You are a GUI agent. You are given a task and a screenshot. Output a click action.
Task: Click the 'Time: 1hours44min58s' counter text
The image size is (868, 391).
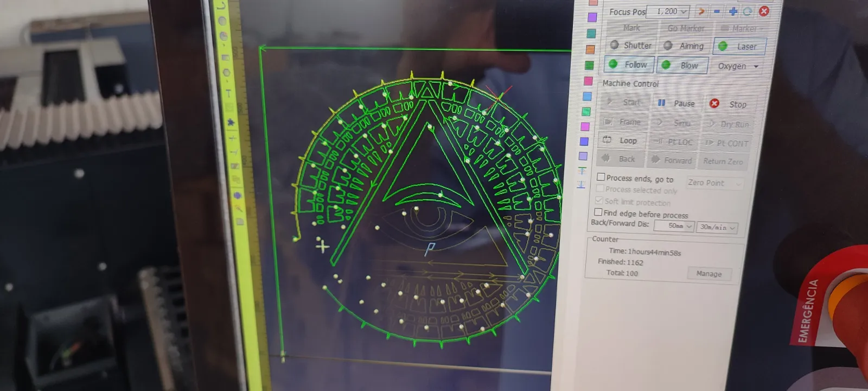coord(644,251)
